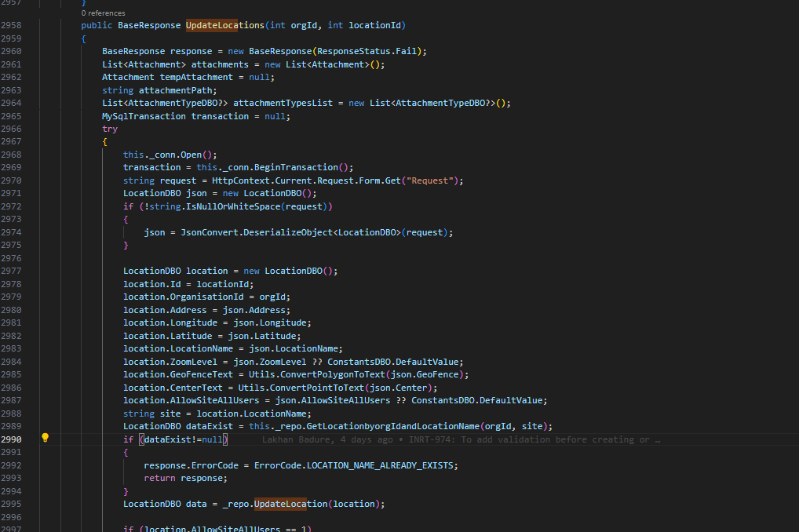Place cursor on the 'try' keyword
The image size is (799, 532).
coord(110,129)
